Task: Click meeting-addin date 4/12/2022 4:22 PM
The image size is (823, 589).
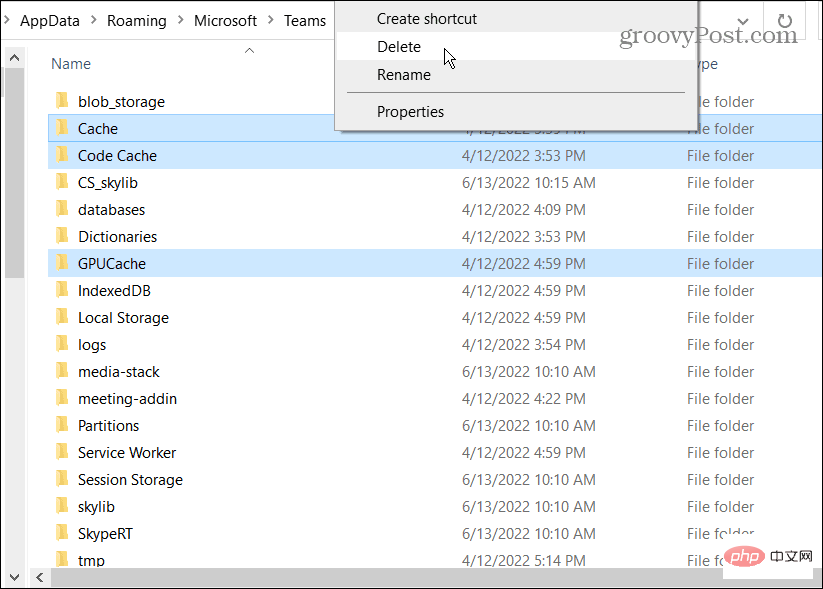Action: click(523, 399)
